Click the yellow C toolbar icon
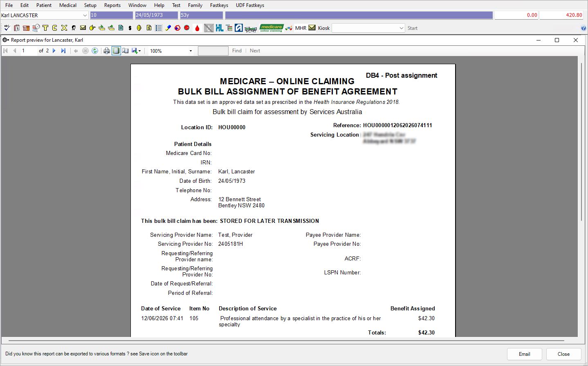The width and height of the screenshot is (588, 366). (x=55, y=28)
